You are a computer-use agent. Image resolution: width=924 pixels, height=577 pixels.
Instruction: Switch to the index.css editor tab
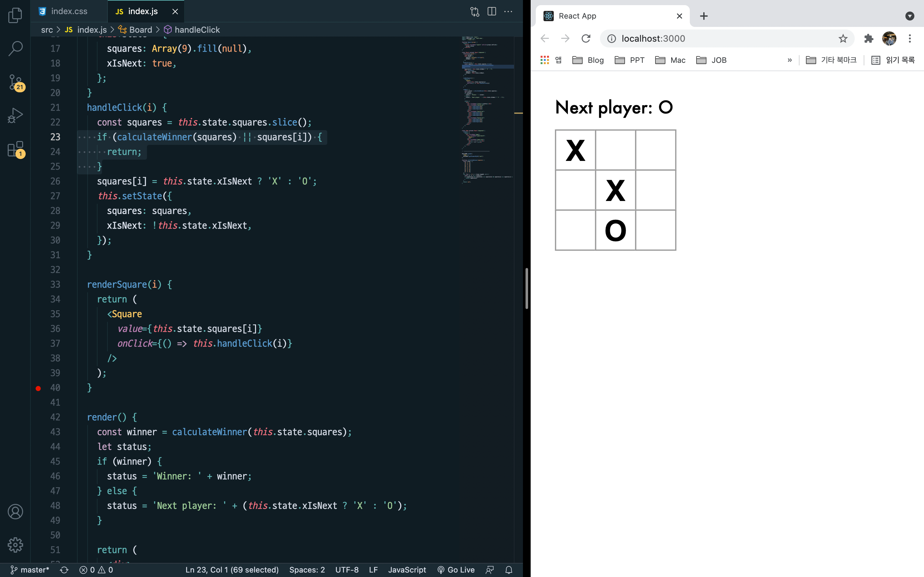tap(69, 12)
